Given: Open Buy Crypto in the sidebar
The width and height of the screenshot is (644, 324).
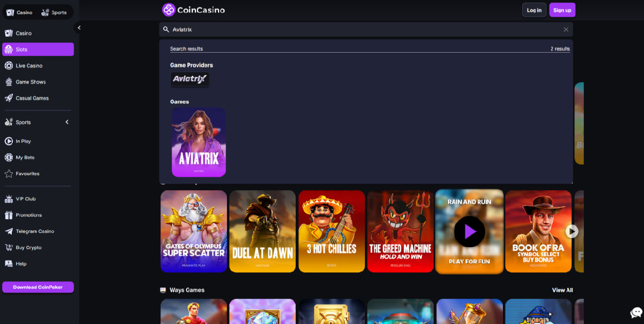Looking at the screenshot, I should [38, 248].
